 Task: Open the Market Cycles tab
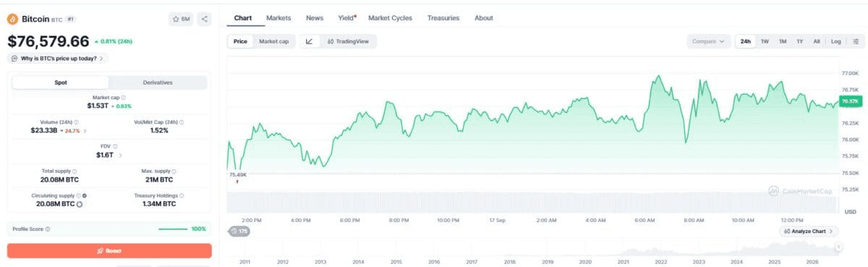point(390,18)
